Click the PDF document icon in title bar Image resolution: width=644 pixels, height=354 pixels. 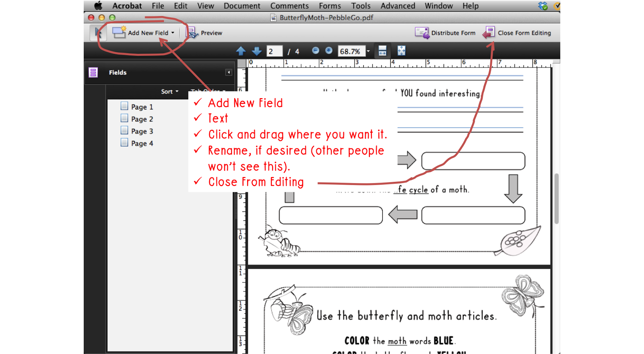click(x=273, y=18)
